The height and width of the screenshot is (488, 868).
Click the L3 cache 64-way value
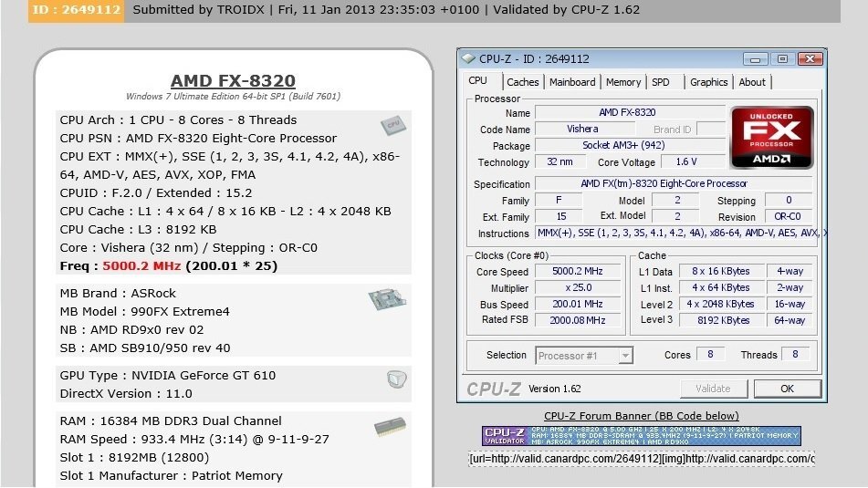click(x=790, y=320)
